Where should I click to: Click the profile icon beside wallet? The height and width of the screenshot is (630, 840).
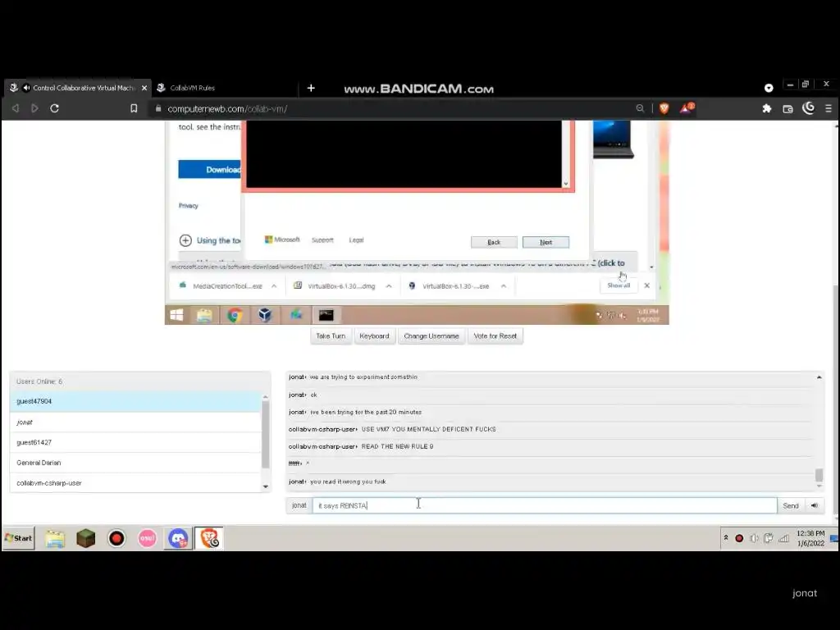coord(808,108)
